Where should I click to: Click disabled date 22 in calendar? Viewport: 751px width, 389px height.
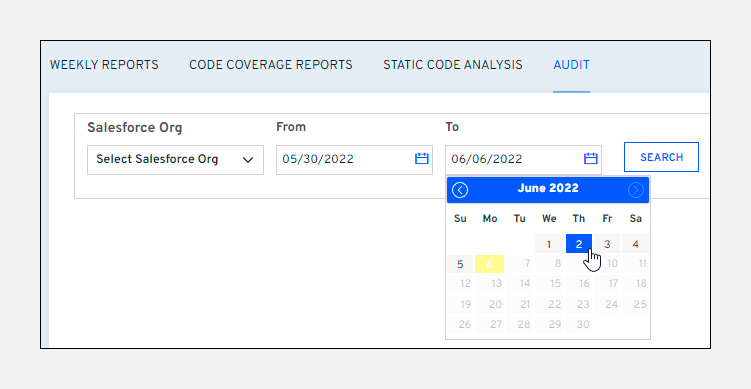click(x=549, y=304)
